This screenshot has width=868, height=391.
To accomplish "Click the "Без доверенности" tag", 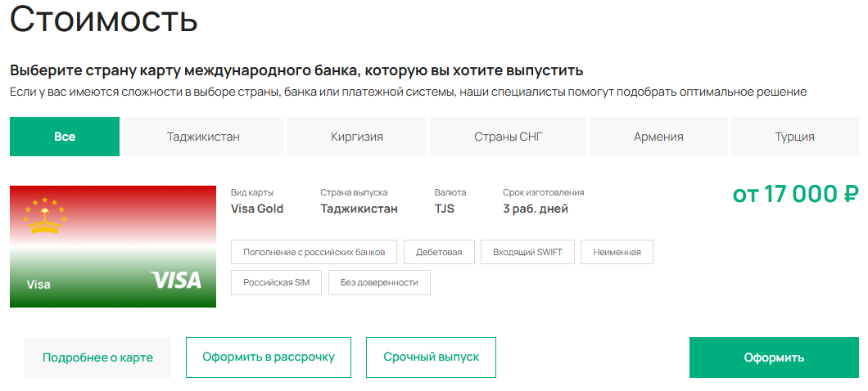I will 379,282.
